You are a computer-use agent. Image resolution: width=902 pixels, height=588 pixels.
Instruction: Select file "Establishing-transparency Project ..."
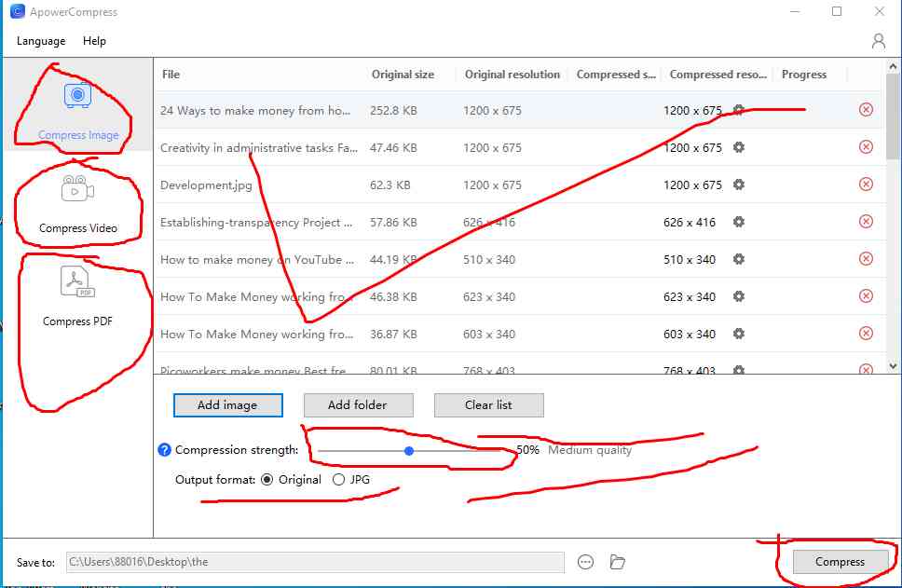pyautogui.click(x=256, y=223)
